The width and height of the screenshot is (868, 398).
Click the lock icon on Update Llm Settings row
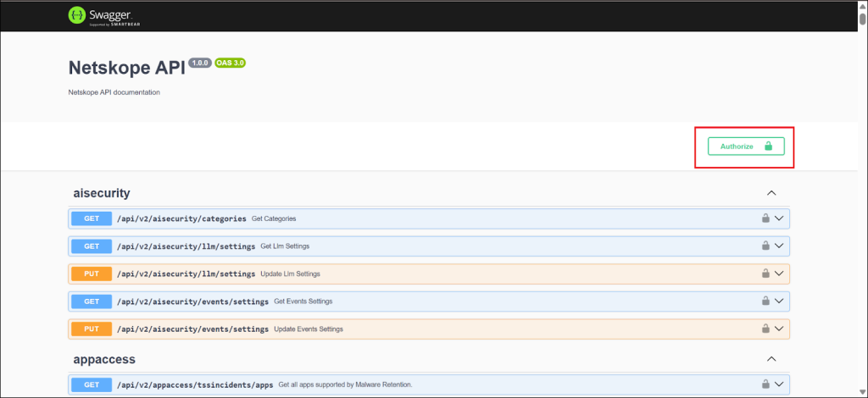click(765, 274)
